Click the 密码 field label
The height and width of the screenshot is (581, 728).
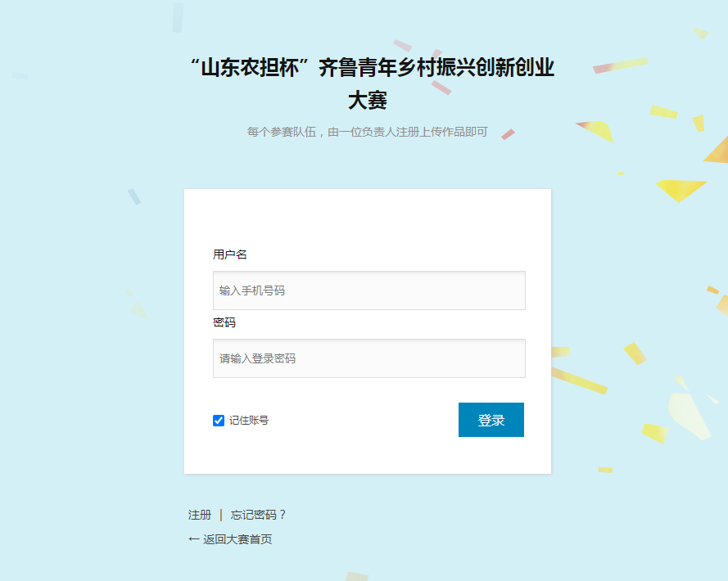coord(224,322)
